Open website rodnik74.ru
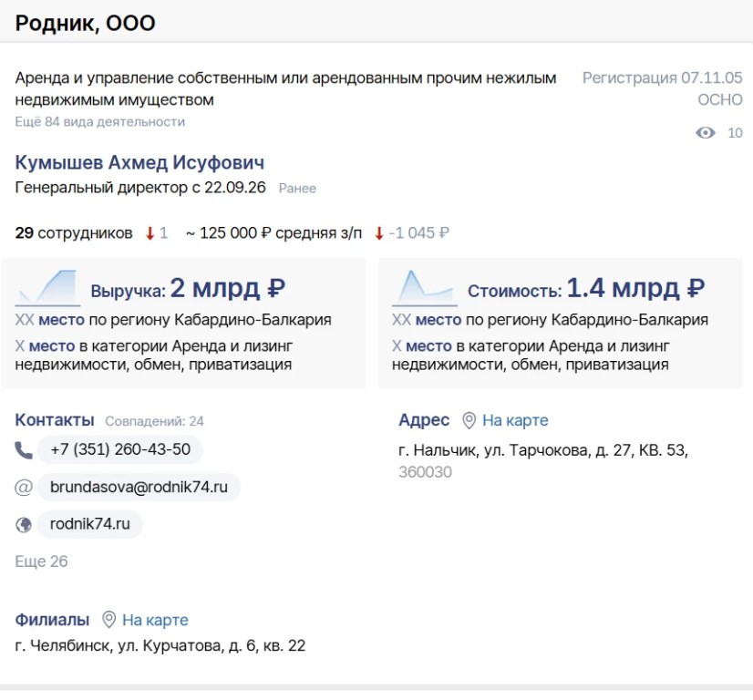The height and width of the screenshot is (700, 753). [90, 524]
